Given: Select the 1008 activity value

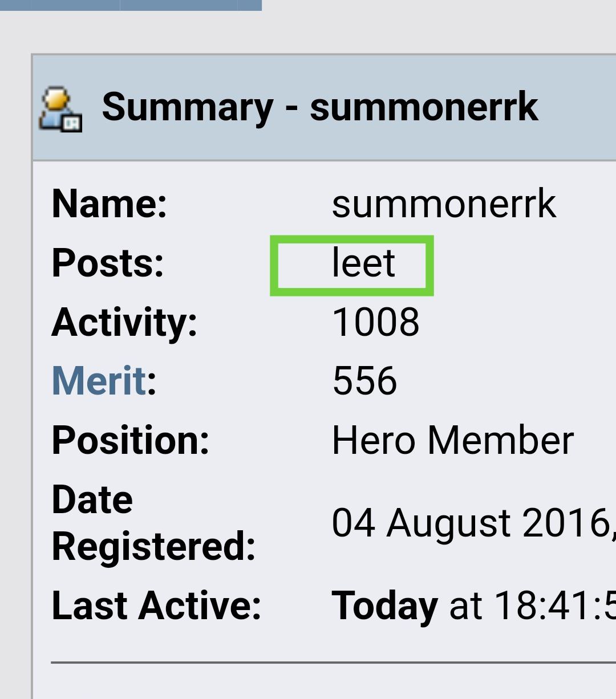Looking at the screenshot, I should click(376, 322).
